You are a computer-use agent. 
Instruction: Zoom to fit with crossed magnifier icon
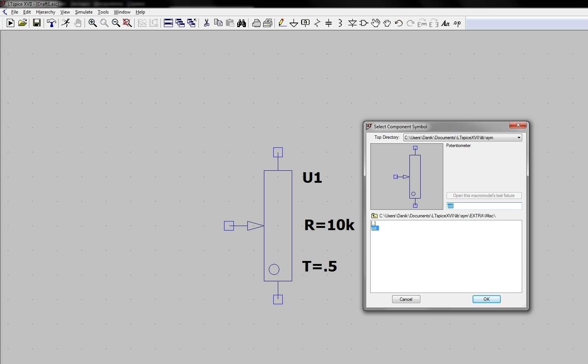127,23
